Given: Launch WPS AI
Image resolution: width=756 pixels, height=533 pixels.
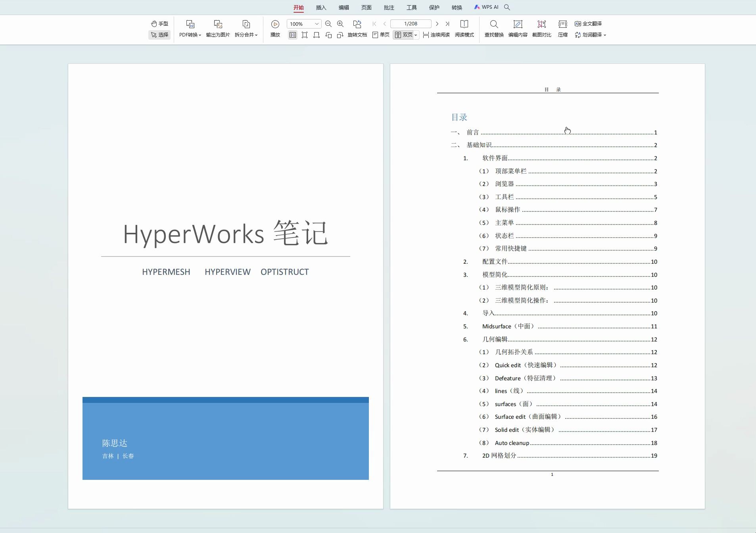Looking at the screenshot, I should (486, 7).
